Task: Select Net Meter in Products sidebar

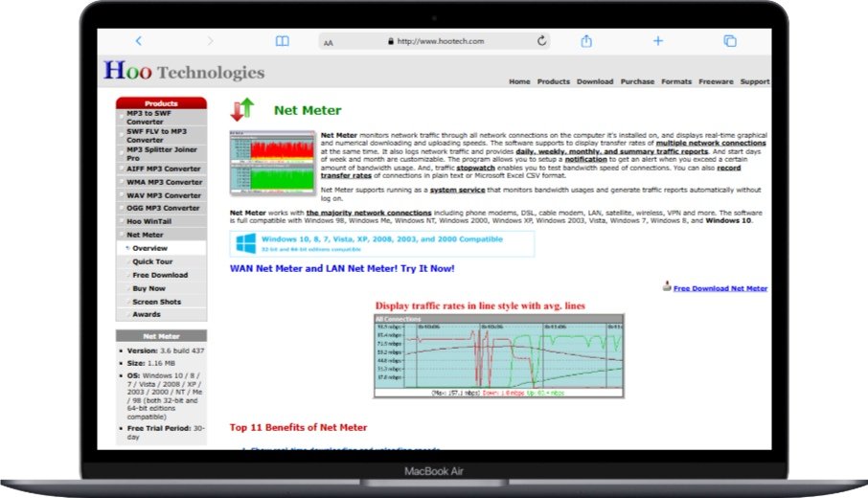Action: [161, 235]
